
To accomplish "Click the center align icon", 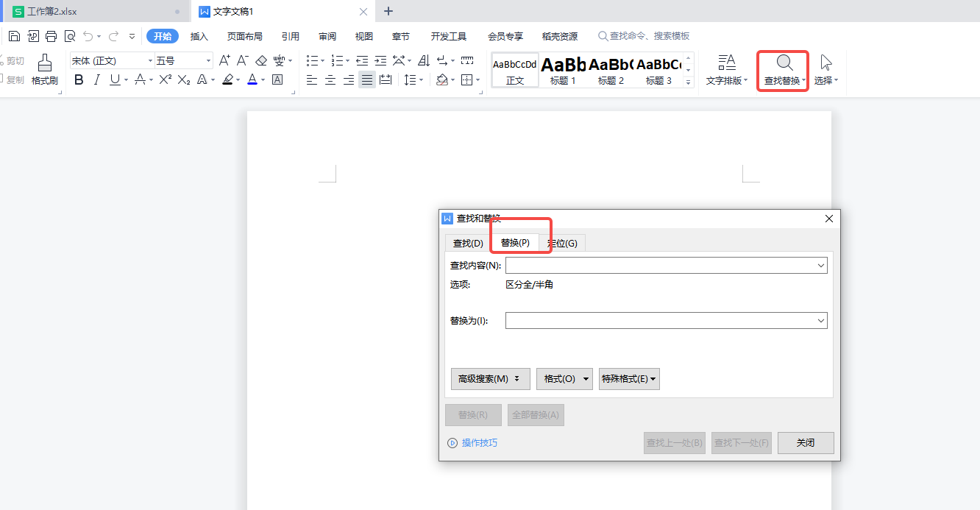I will point(330,80).
